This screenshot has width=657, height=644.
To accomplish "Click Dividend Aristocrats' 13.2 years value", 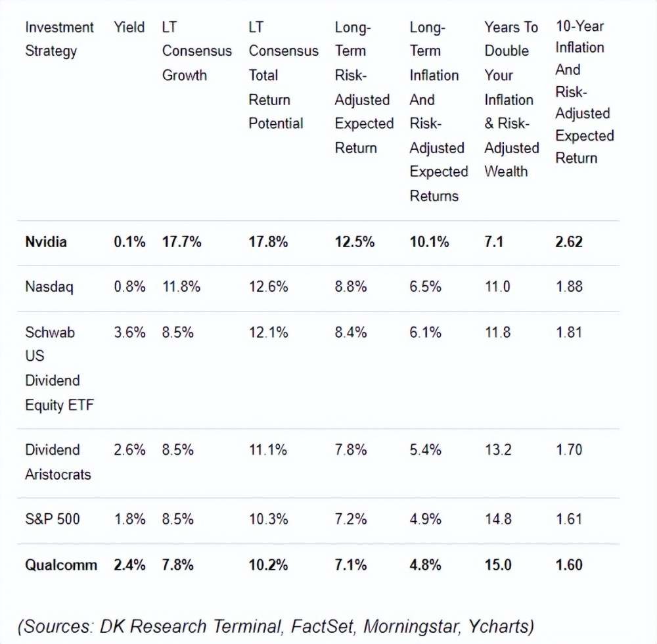I will [497, 450].
